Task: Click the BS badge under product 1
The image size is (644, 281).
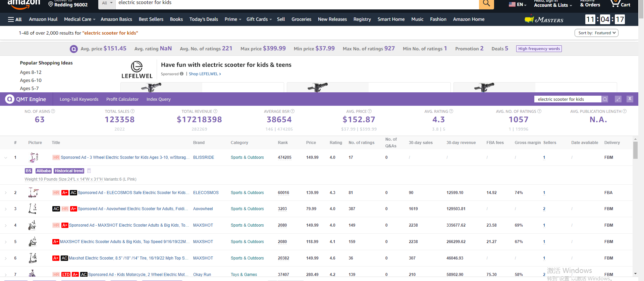Action: [x=29, y=171]
